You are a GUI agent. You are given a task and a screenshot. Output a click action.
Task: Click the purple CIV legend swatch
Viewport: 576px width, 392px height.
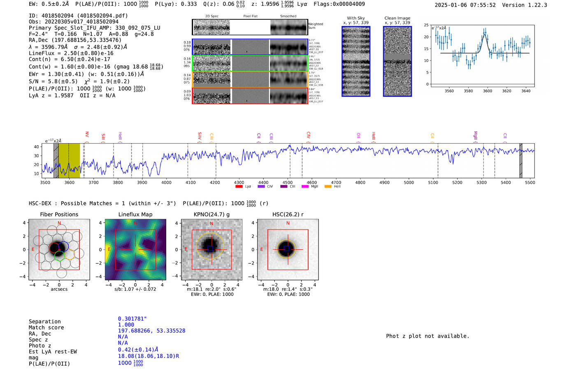tap(261, 186)
